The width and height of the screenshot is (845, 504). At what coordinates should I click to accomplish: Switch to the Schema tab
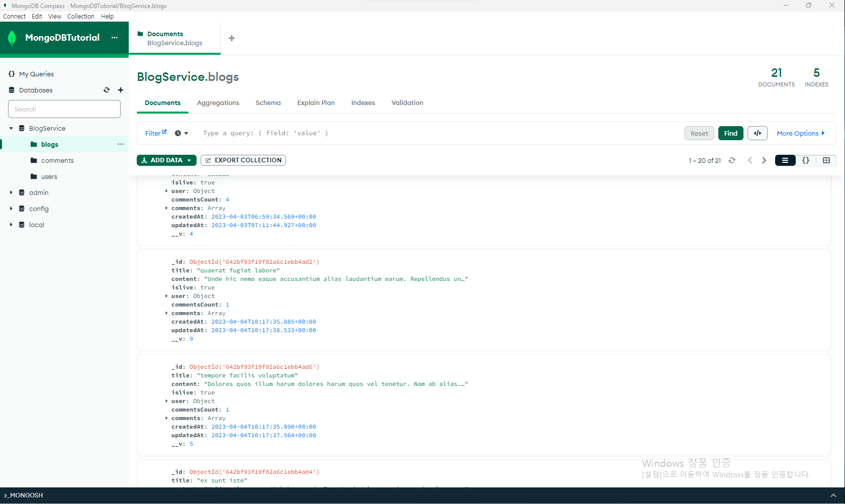pos(268,103)
